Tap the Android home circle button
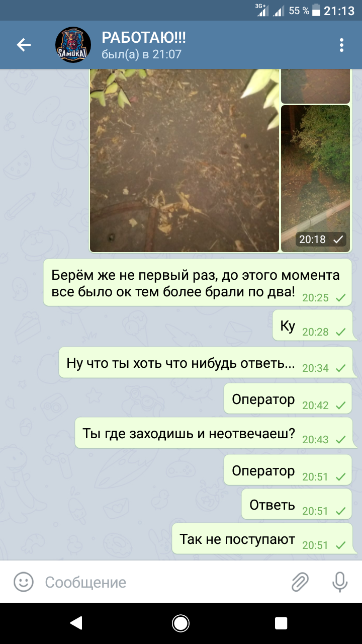Screen dimensions: 362x644 point(180,623)
